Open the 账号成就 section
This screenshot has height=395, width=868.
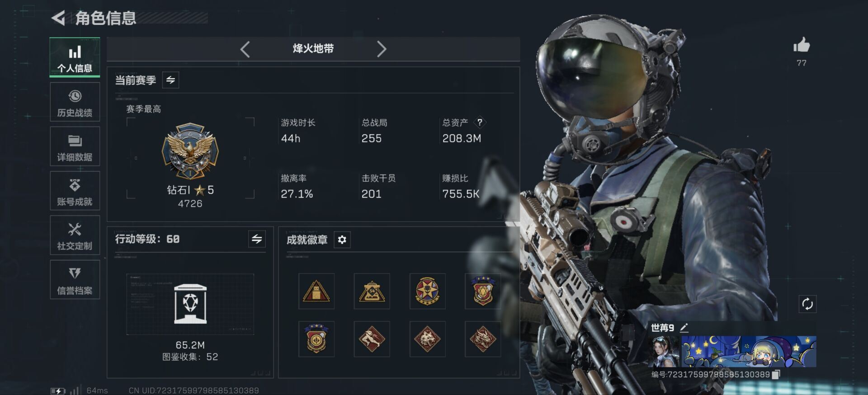75,190
